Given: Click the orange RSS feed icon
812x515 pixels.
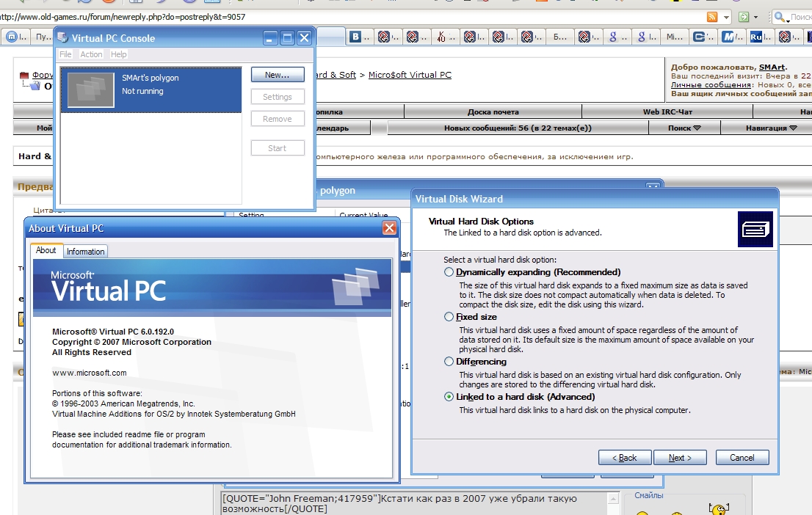Looking at the screenshot, I should [x=713, y=17].
